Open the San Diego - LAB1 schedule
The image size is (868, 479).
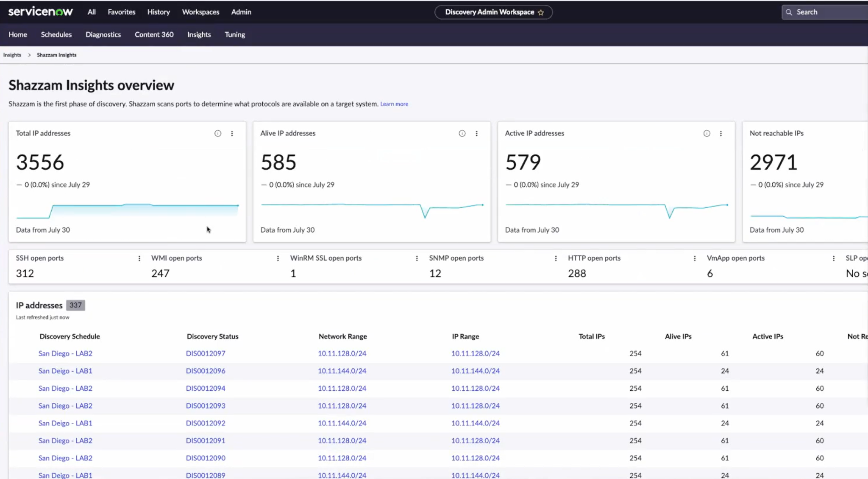[x=65, y=370]
